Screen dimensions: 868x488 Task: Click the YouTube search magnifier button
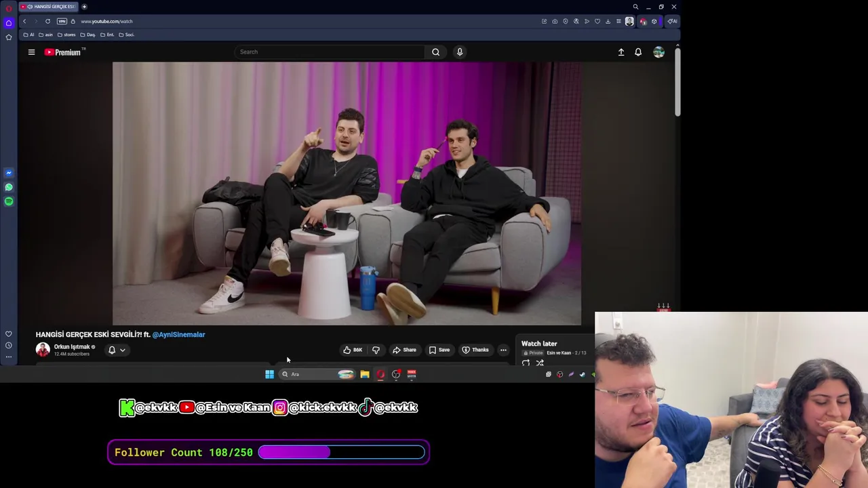point(436,52)
